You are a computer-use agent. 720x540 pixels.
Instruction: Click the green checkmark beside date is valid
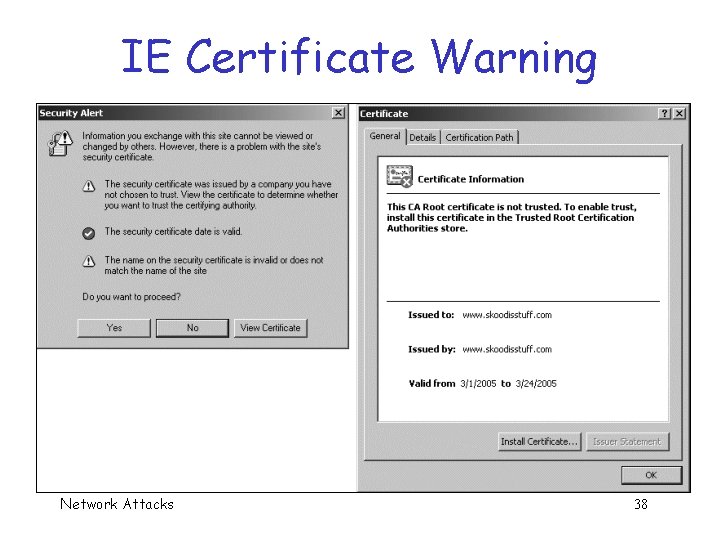coord(89,233)
